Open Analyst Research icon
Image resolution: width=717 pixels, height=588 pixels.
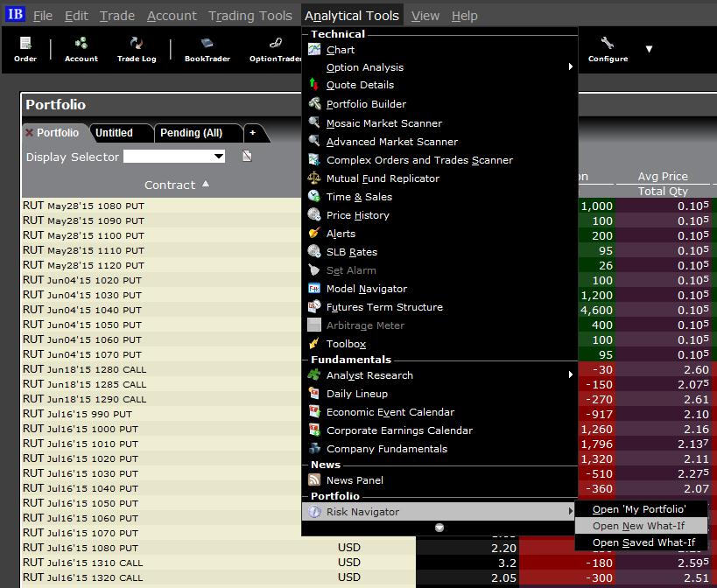(x=314, y=374)
